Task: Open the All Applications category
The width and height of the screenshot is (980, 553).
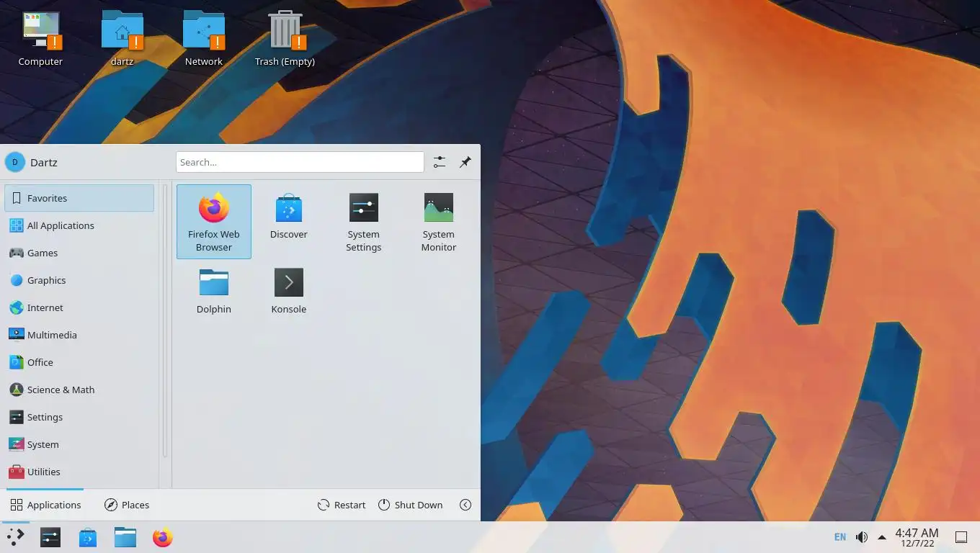Action: coord(79,225)
